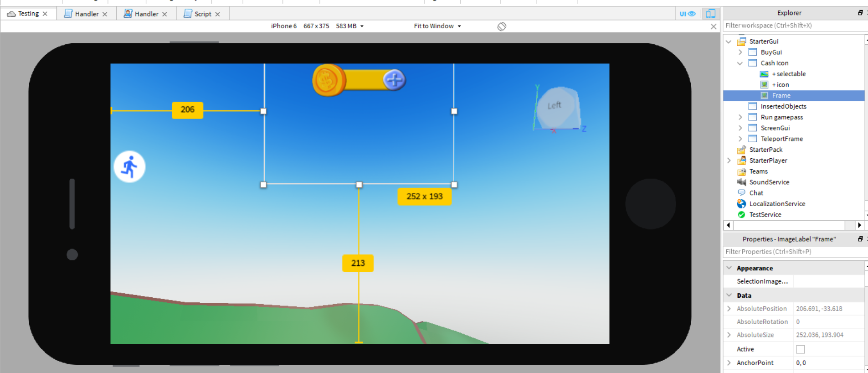Click the top-right resize handle of the frame
The image size is (868, 373).
click(454, 111)
